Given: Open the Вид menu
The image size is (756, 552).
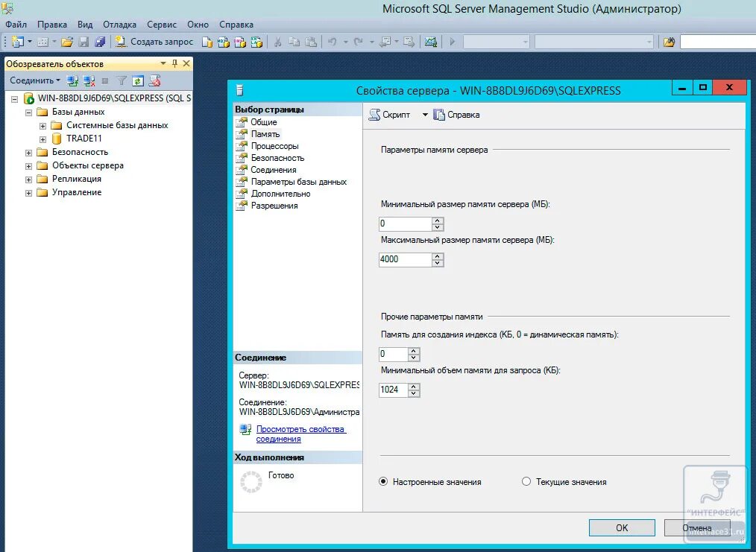Looking at the screenshot, I should pyautogui.click(x=85, y=25).
